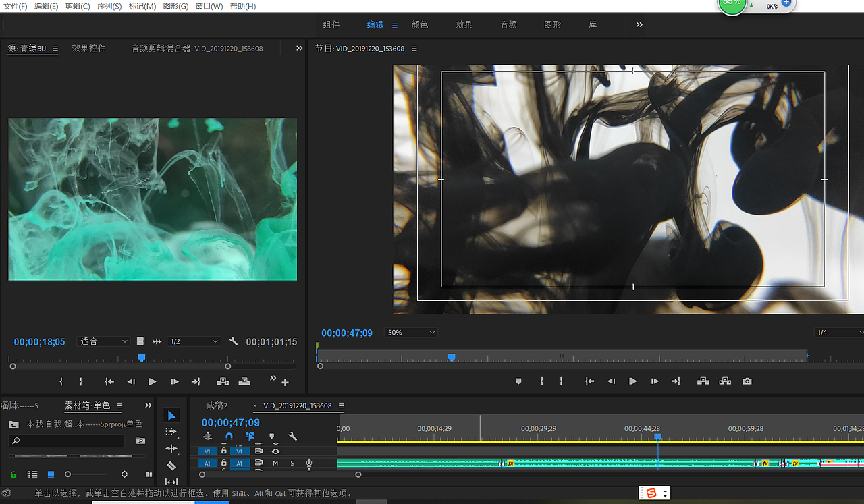Switch to the 成稿2 sequence tab
The width and height of the screenshot is (864, 504).
pos(217,405)
